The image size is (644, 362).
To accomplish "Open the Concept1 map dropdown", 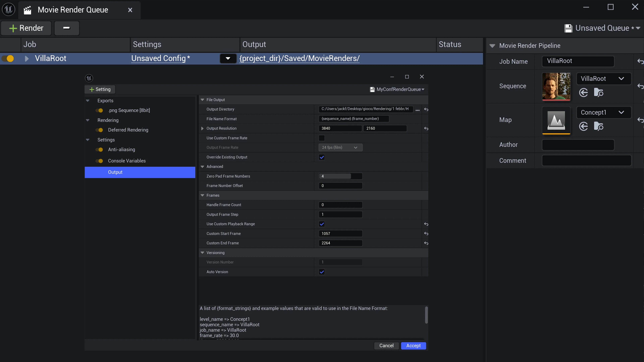I will pos(604,112).
